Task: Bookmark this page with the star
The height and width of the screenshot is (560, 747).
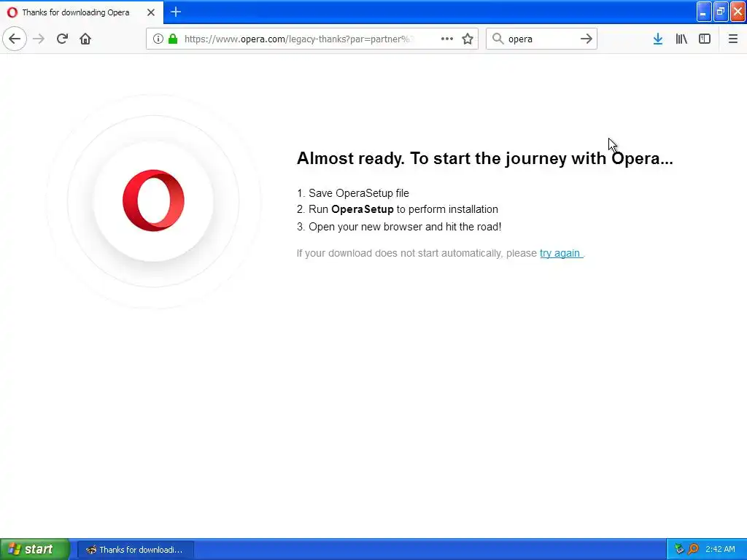Action: click(x=468, y=39)
